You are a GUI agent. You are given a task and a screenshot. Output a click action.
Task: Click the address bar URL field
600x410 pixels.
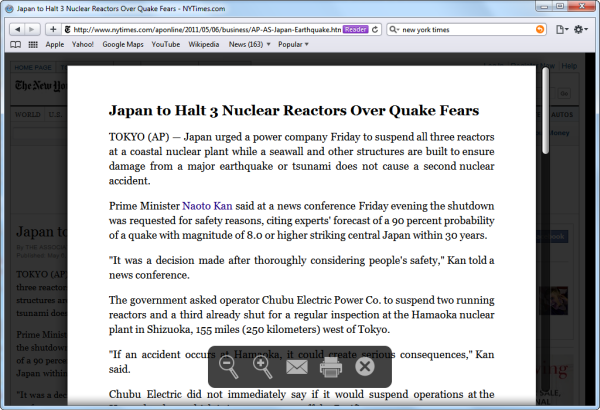tap(207, 29)
